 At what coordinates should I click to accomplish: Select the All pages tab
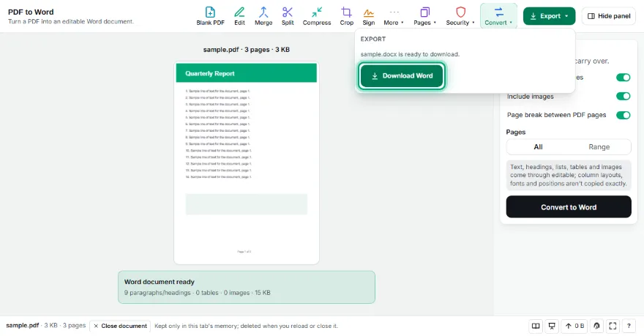click(538, 147)
